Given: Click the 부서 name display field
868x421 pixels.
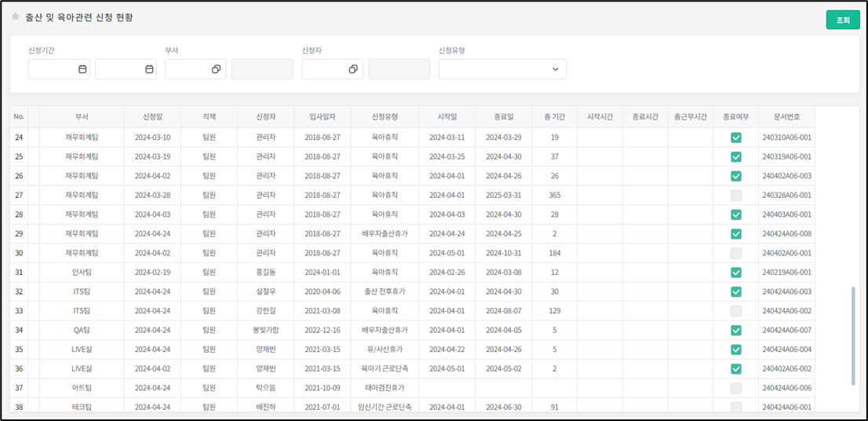Looking at the screenshot, I should pyautogui.click(x=262, y=69).
